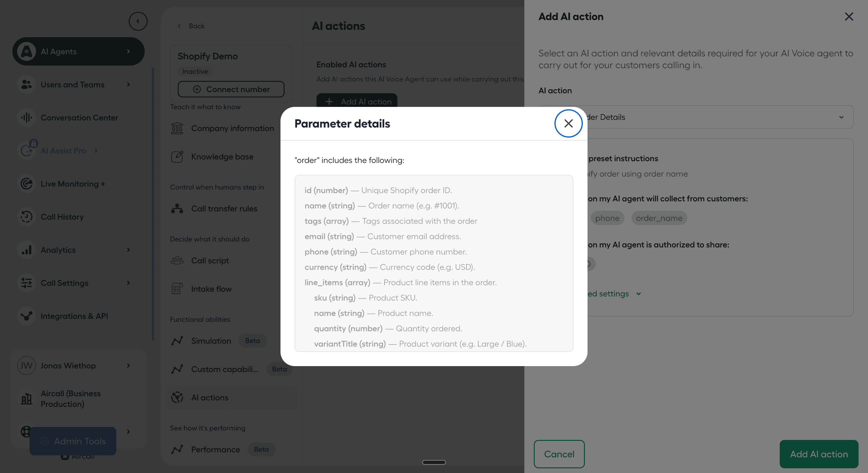
Task: Click the Live Monitoring icon
Action: (26, 184)
